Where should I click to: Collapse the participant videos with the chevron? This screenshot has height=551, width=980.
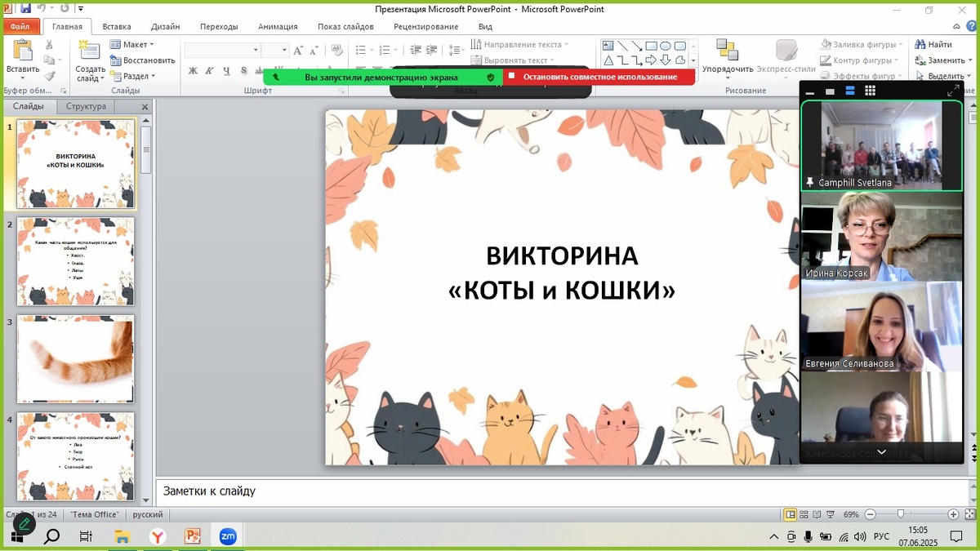pos(880,451)
